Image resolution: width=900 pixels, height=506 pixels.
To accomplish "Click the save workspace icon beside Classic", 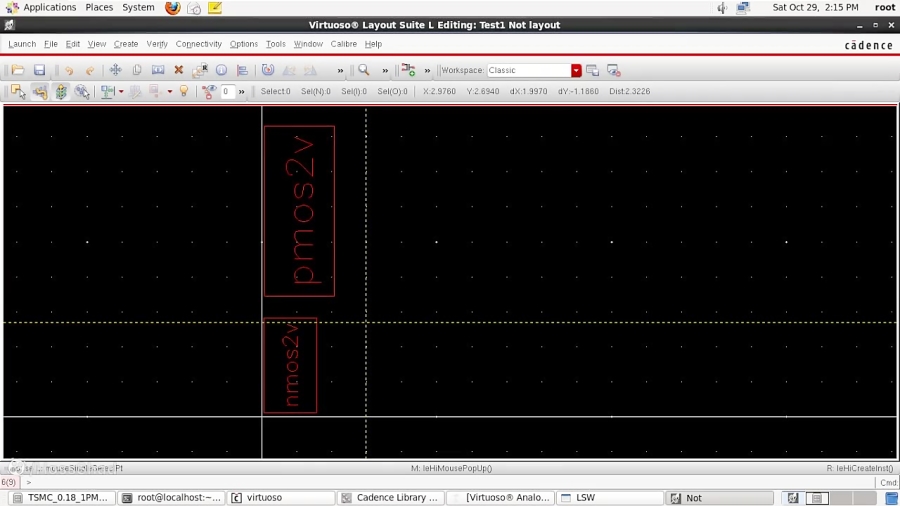I will (x=592, y=70).
